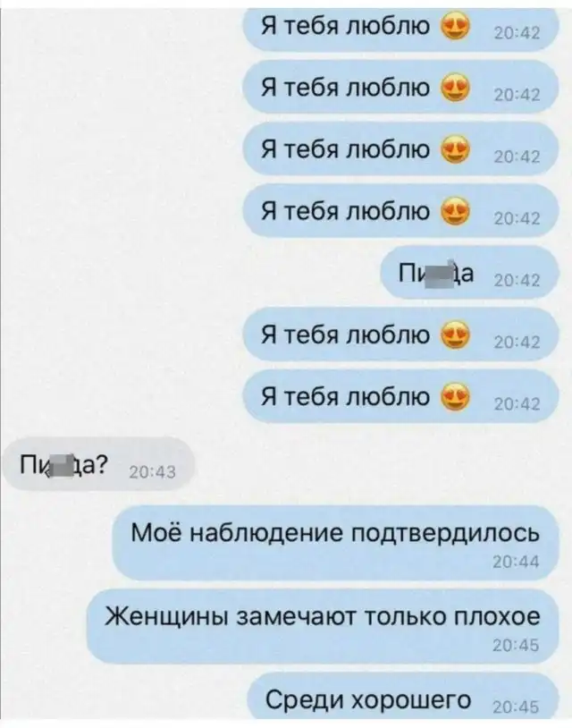Tap the 20:42 time beside the outgoing censored word
This screenshot has height=728, width=572.
tap(517, 281)
